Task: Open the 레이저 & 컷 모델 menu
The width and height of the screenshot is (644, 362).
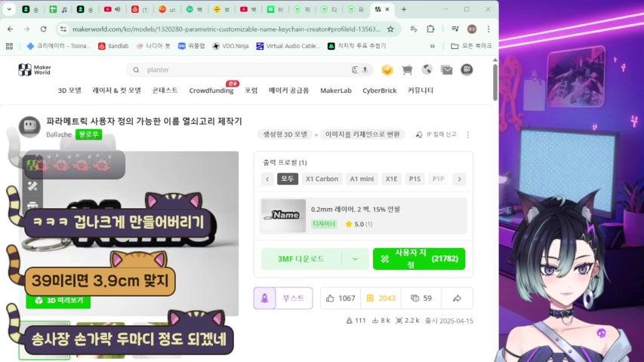Action: tap(116, 90)
